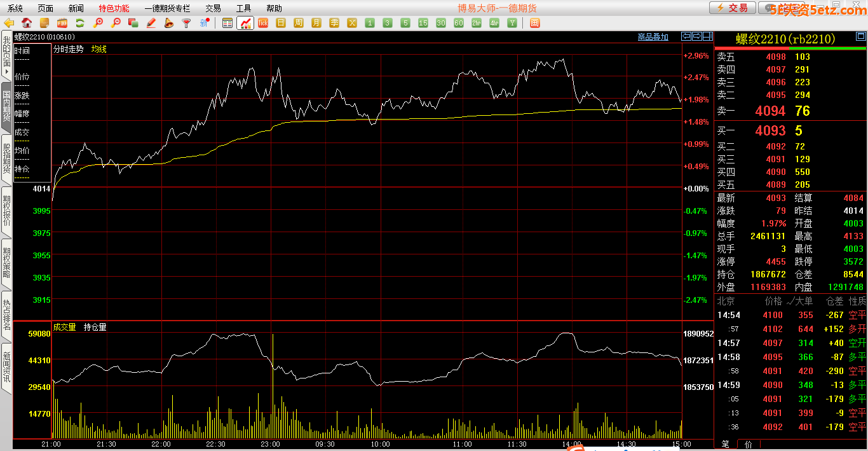
Task: Go to the home page icon
Action: click(27, 23)
